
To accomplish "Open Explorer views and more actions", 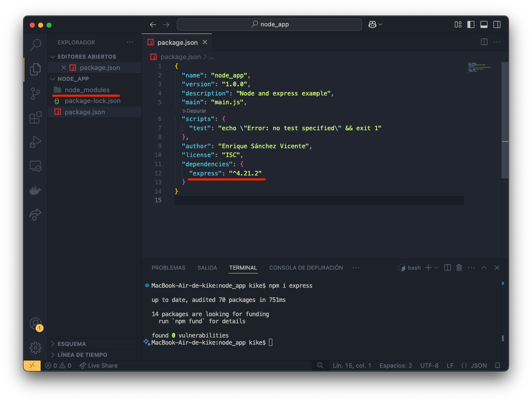I will [130, 42].
